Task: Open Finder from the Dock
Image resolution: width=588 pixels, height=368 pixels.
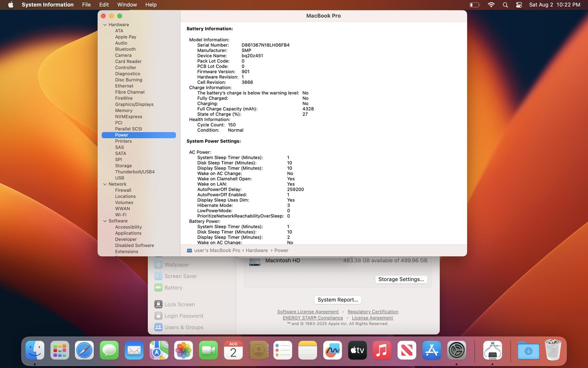Action: tap(35, 350)
